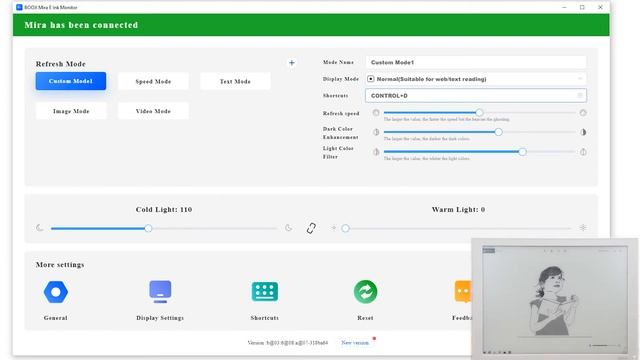Screen dimensions: 640x360
Task: Click the low contrast icon left of Dark Color Enhancement
Action: (376, 132)
